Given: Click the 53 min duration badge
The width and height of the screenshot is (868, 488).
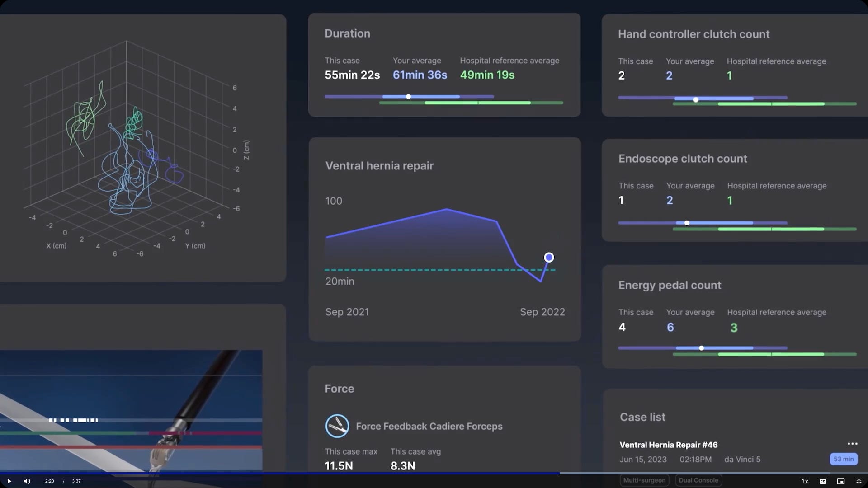Looking at the screenshot, I should click(x=844, y=459).
